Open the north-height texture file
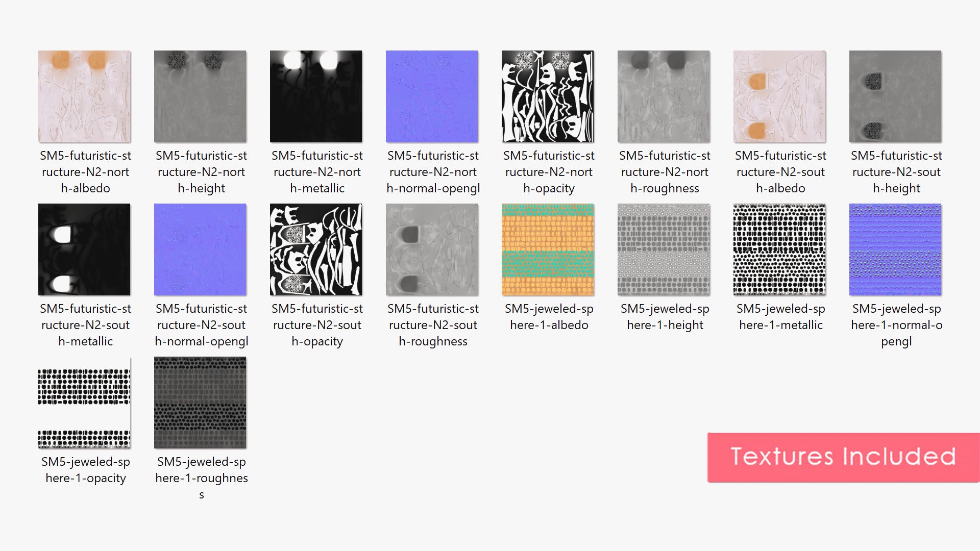The image size is (980, 551). pos(201,96)
